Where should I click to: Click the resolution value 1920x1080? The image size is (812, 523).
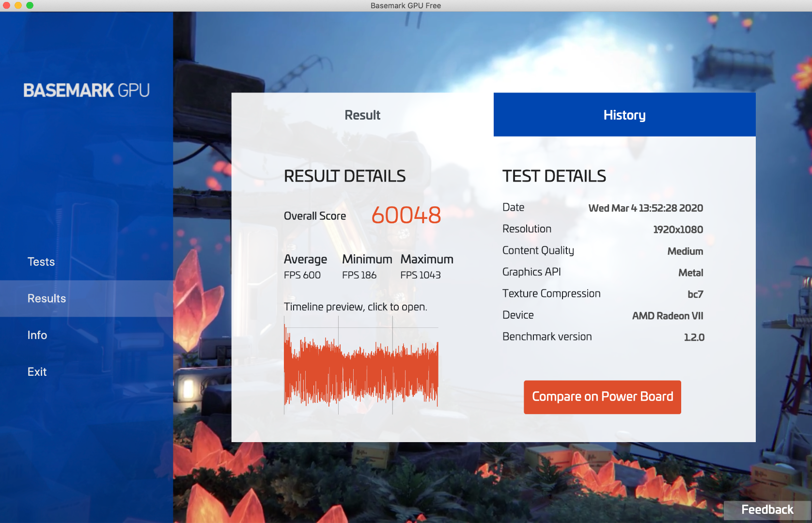pos(678,230)
